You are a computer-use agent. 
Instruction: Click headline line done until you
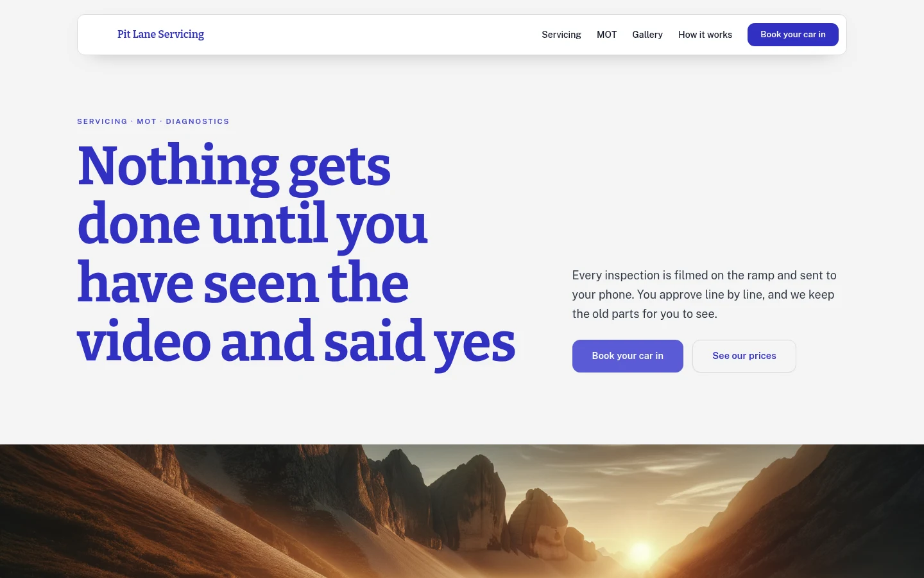point(252,225)
